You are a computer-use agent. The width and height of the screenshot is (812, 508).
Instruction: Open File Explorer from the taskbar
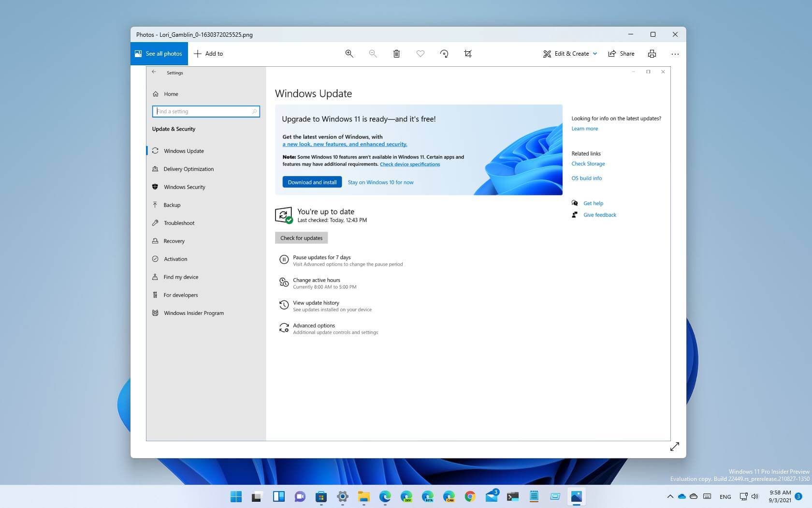[363, 496]
